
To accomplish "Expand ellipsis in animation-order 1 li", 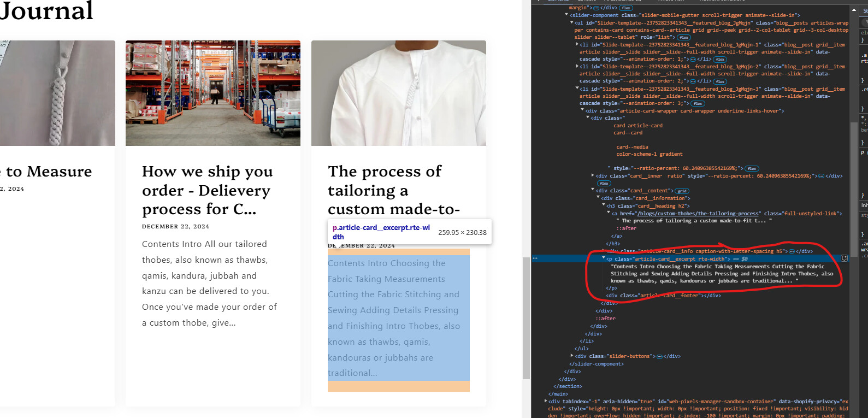I will (x=693, y=60).
